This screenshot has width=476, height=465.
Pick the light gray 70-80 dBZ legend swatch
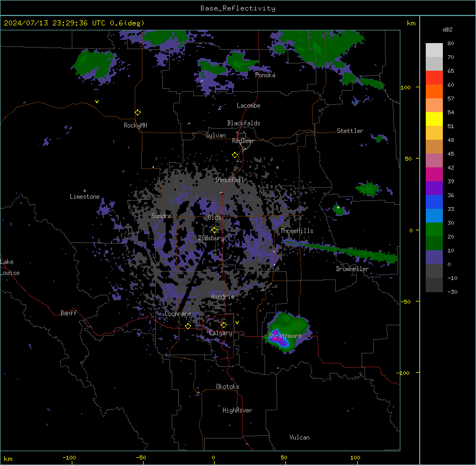pos(434,50)
